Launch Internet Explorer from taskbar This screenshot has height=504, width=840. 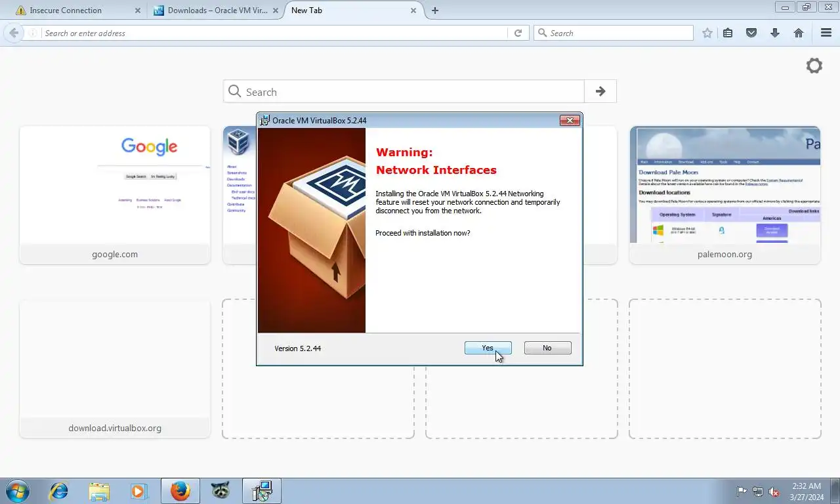59,491
